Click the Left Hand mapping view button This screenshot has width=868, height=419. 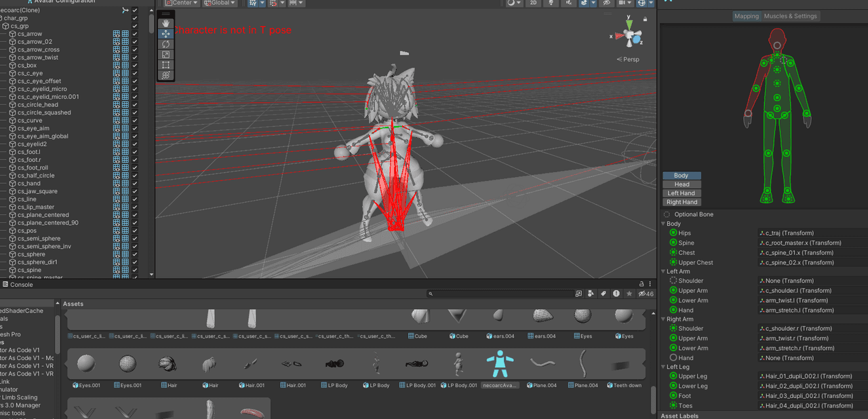click(682, 193)
